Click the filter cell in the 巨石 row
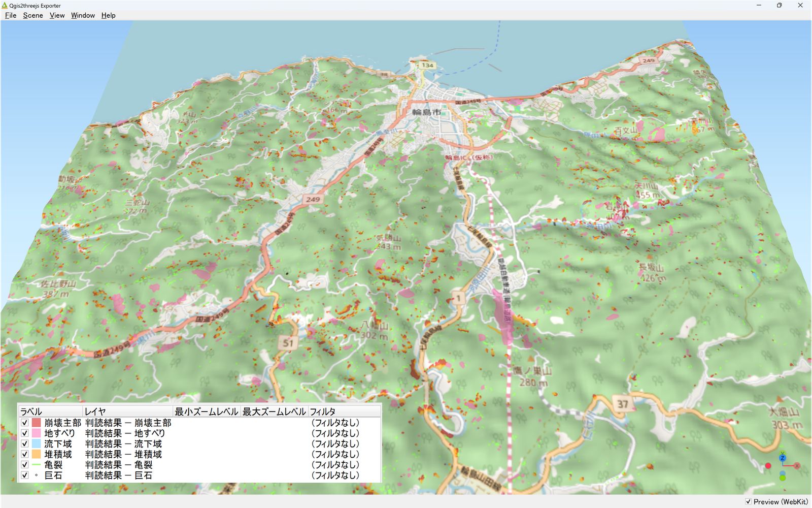The image size is (812, 508). pos(335,475)
